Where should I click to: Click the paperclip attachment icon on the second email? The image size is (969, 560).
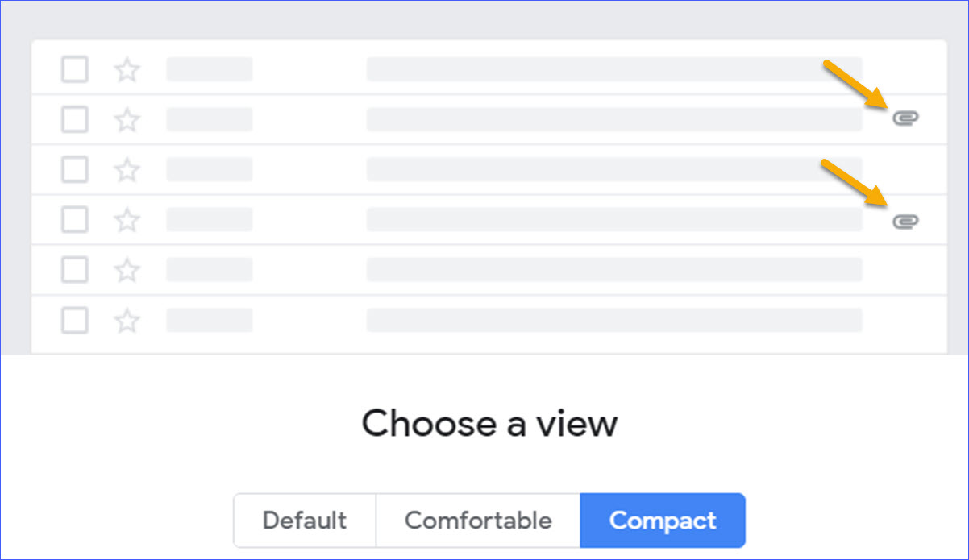906,117
